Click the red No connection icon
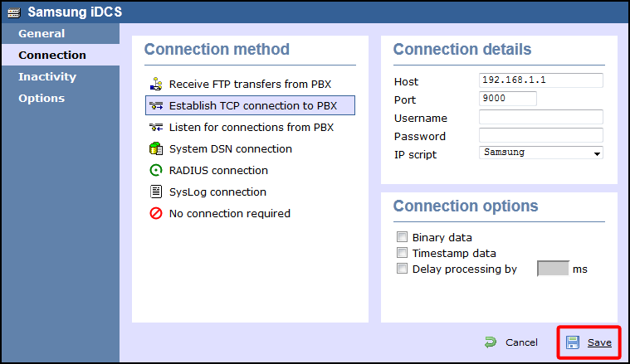Screen dimensions: 630x364 coord(155,213)
